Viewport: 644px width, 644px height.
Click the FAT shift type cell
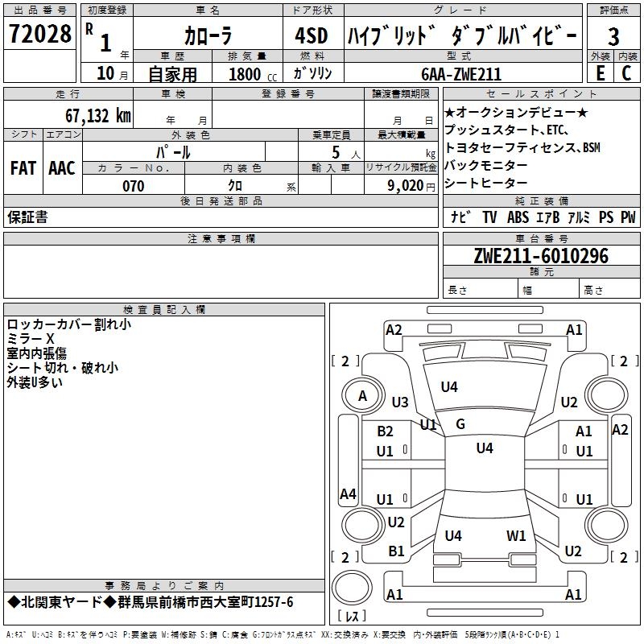[23, 168]
